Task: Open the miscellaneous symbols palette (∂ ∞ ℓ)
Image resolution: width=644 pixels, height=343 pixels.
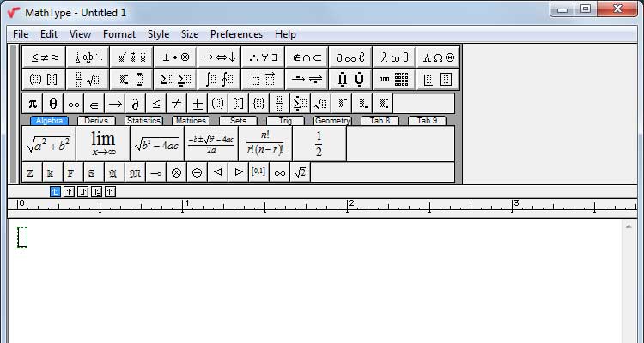Action: pyautogui.click(x=350, y=57)
